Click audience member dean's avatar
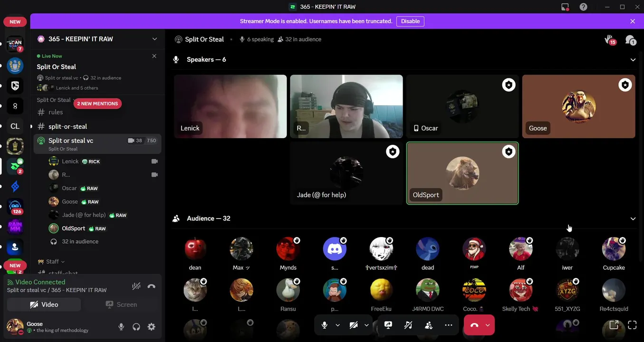The height and width of the screenshot is (342, 644). click(x=195, y=249)
